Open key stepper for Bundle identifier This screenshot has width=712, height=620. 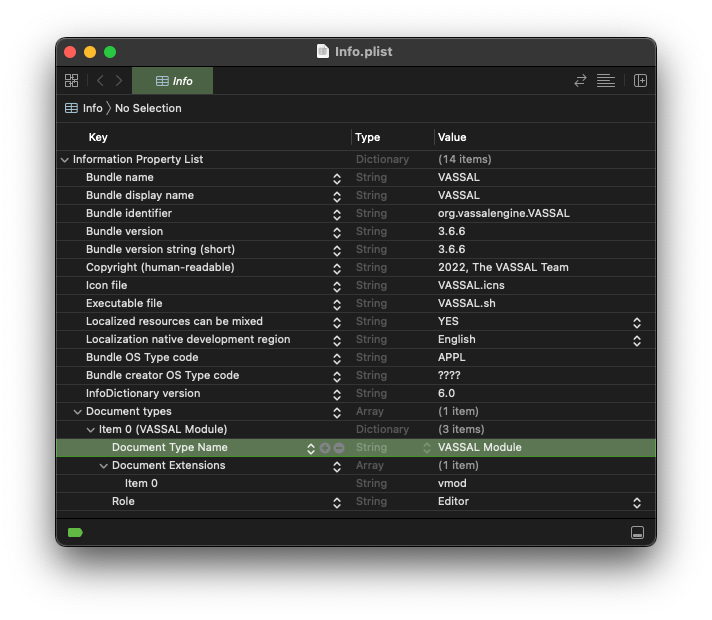pyautogui.click(x=337, y=214)
